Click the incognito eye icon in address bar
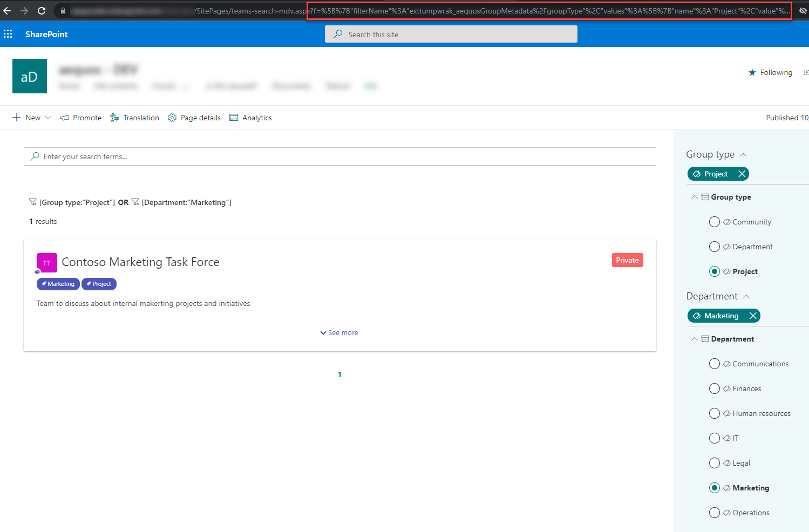809x532 pixels. tap(803, 11)
